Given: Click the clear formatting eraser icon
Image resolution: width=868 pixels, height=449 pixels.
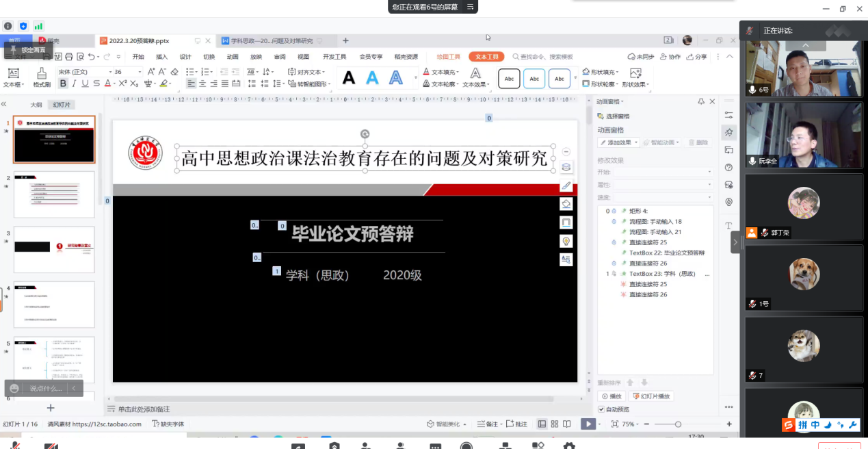Looking at the screenshot, I should [x=174, y=72].
